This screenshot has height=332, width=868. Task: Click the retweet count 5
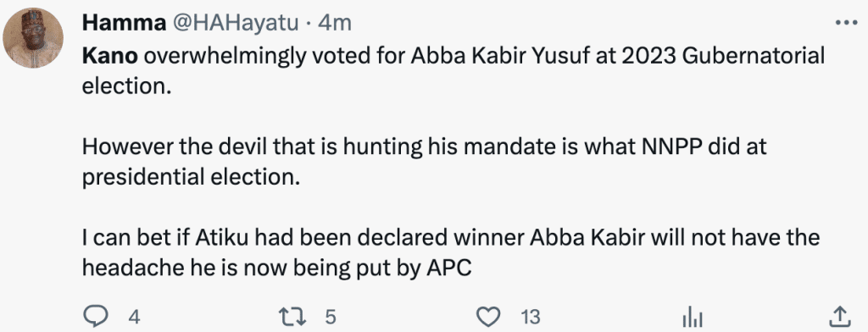tap(330, 317)
